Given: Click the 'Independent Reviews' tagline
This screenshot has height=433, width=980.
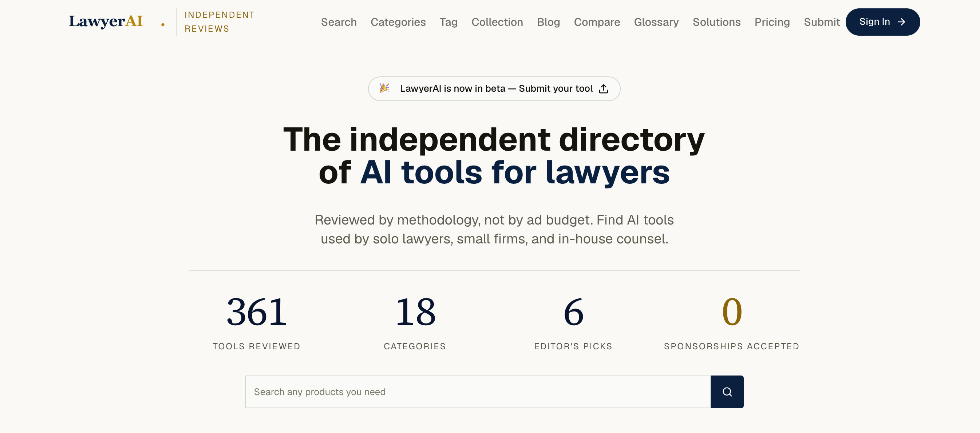Looking at the screenshot, I should [219, 22].
